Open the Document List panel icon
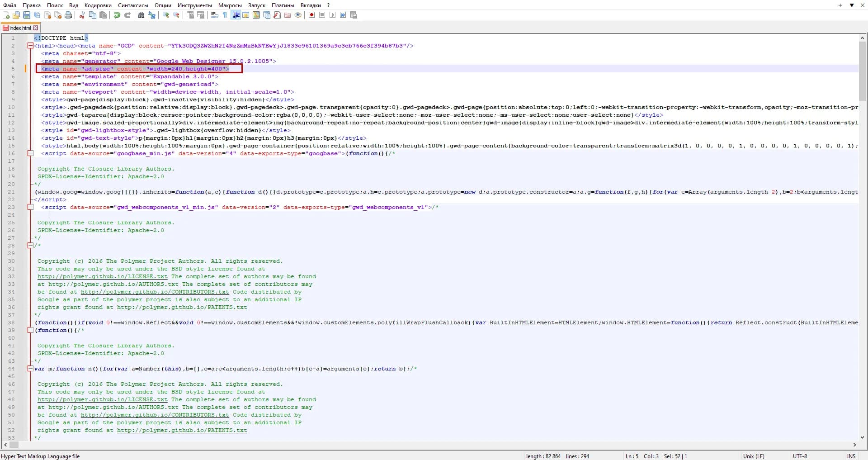This screenshot has width=868, height=460. click(267, 15)
